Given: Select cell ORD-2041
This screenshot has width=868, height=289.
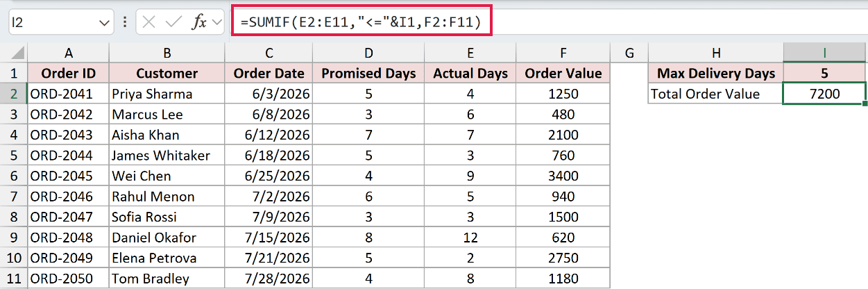Looking at the screenshot, I should 68,94.
